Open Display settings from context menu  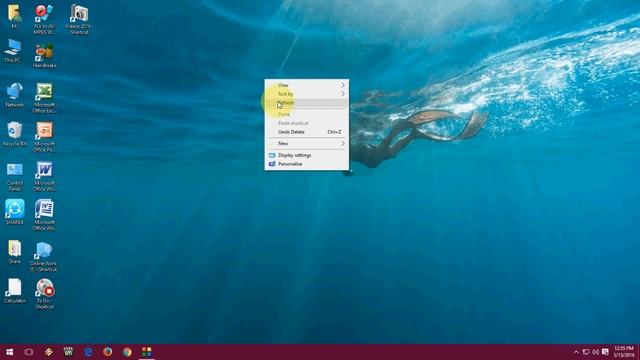pyautogui.click(x=307, y=155)
